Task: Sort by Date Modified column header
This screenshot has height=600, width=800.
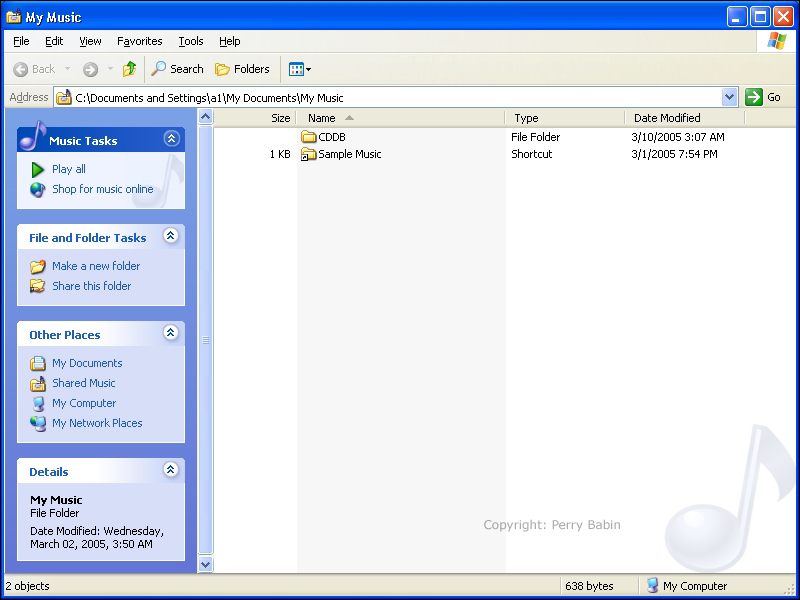Action: pyautogui.click(x=685, y=118)
